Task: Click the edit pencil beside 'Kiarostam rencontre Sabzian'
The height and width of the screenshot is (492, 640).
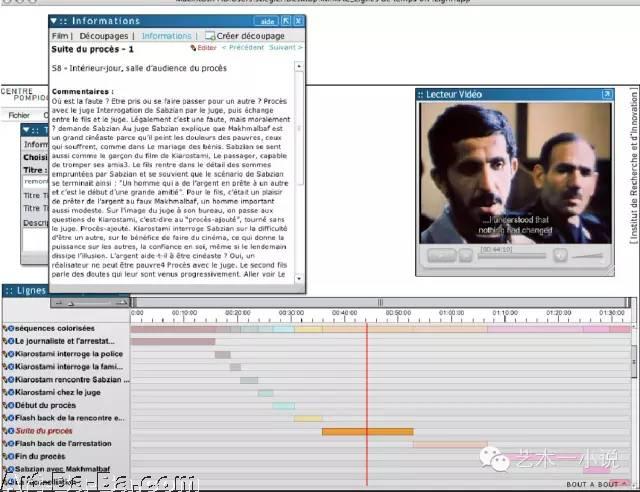Action: (x=4, y=380)
